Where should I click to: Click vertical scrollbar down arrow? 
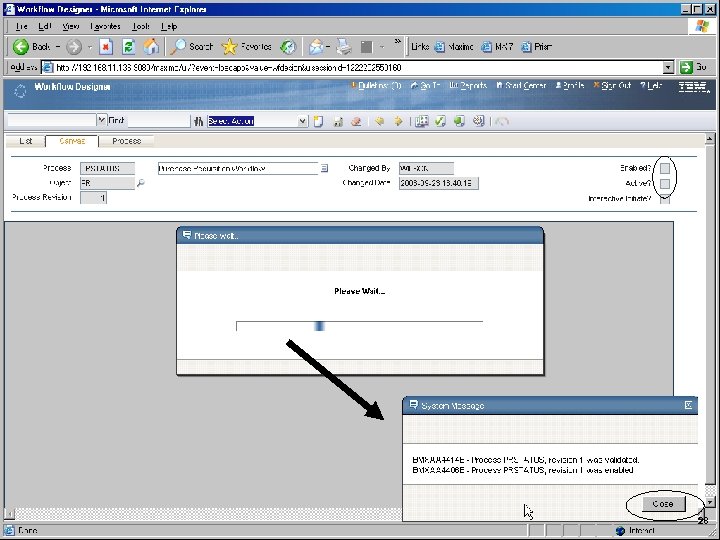point(709,502)
